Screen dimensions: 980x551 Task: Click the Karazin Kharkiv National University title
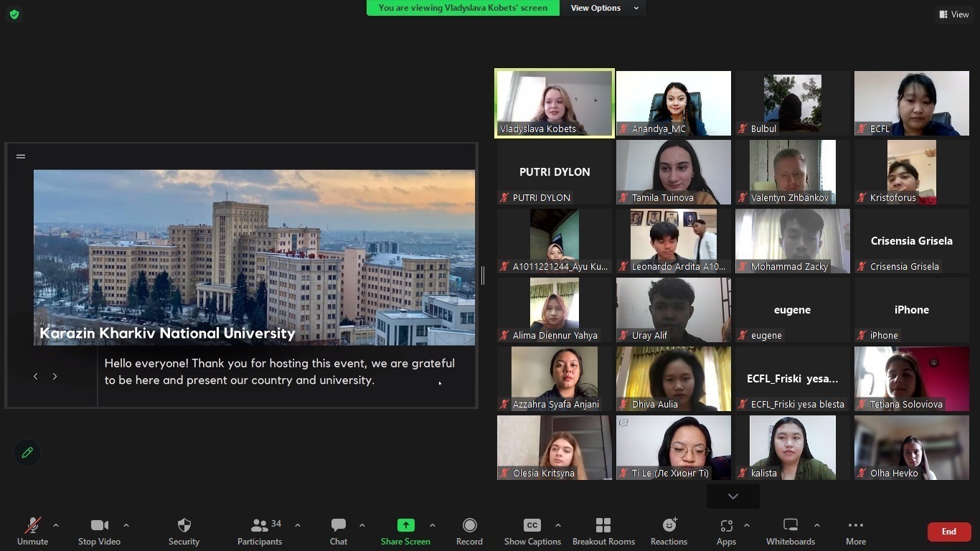click(x=167, y=333)
